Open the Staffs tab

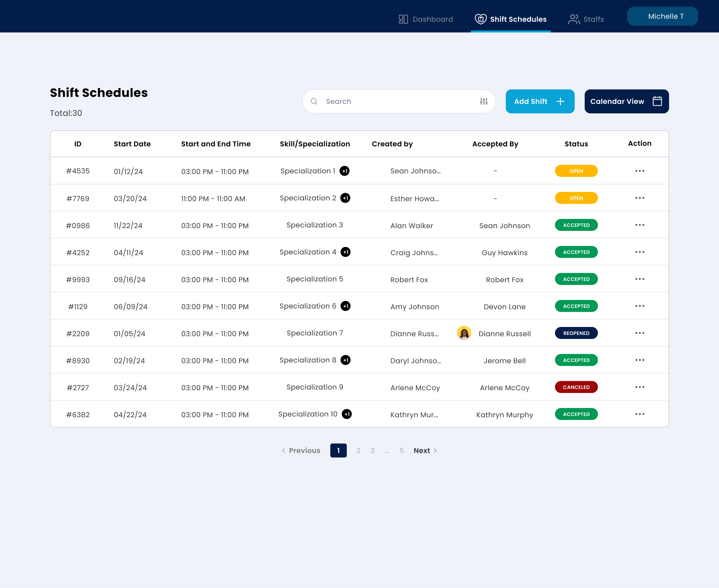[586, 19]
